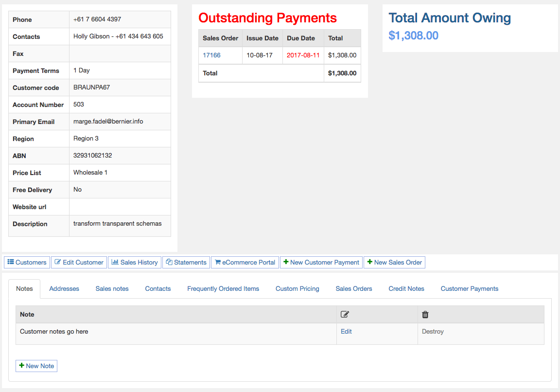560x392 pixels.
Task: Show the Credit Notes tab
Action: (406, 288)
